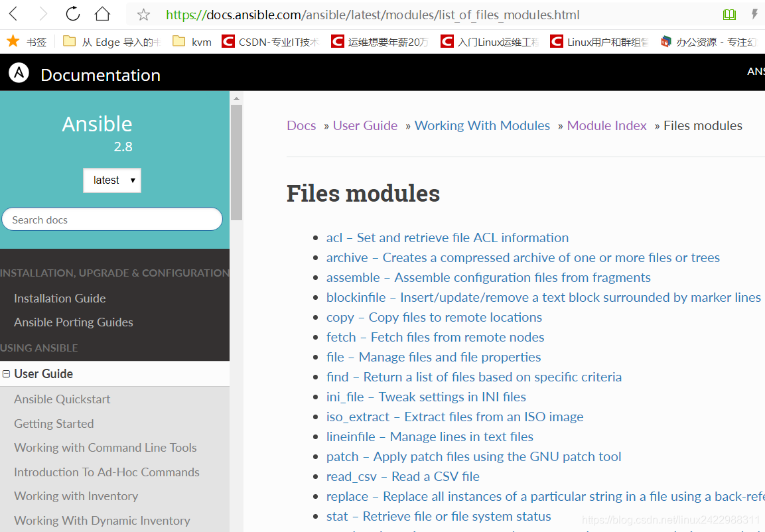Open Working with Command Line Tools
Screen dimensions: 765x532
[105, 448]
